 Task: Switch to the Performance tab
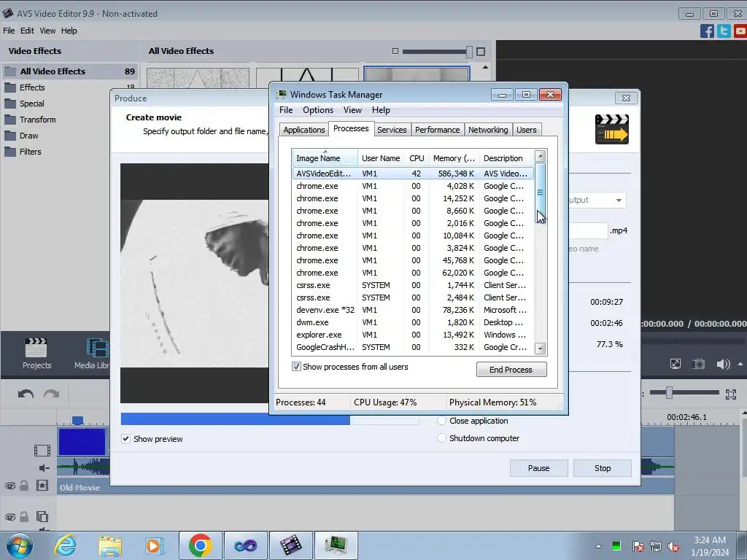438,130
